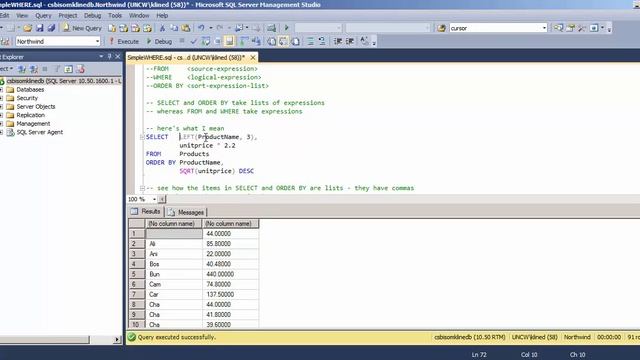Switch to the Messages tab
This screenshot has height=360, width=640.
(x=186, y=212)
